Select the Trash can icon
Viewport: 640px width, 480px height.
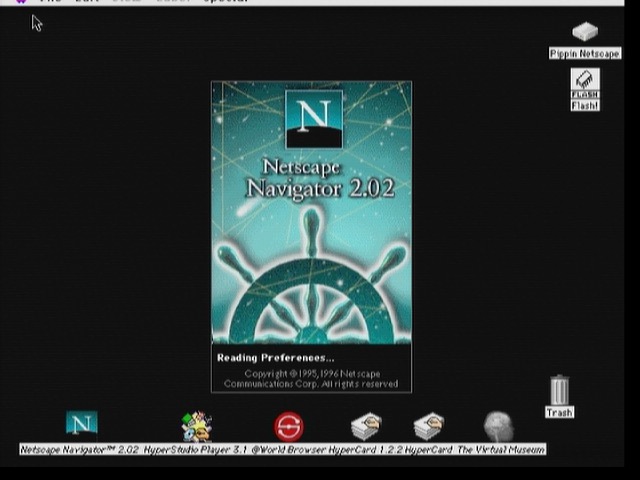pos(560,390)
